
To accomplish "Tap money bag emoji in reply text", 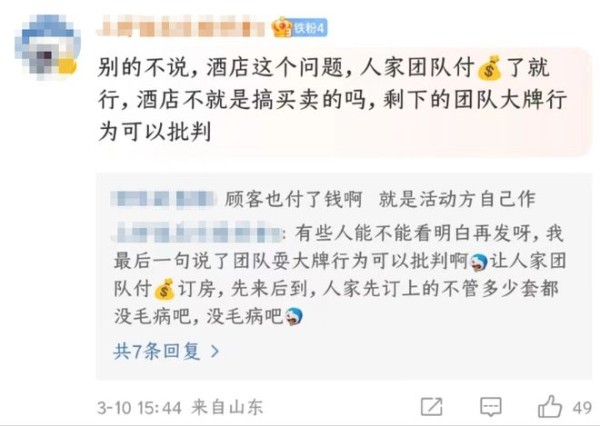I will coord(165,289).
